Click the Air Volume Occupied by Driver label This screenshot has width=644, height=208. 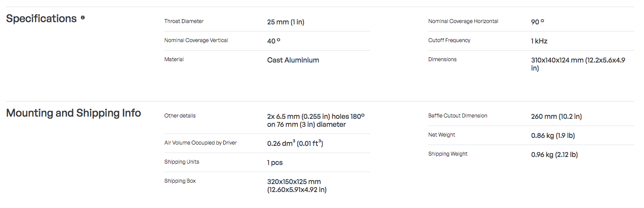coord(201,143)
